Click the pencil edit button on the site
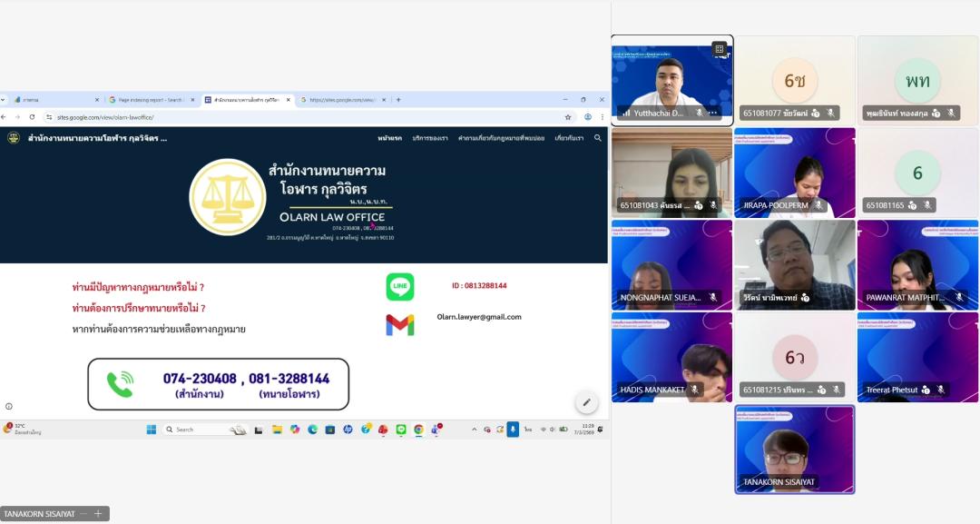This screenshot has width=980, height=524. (586, 402)
